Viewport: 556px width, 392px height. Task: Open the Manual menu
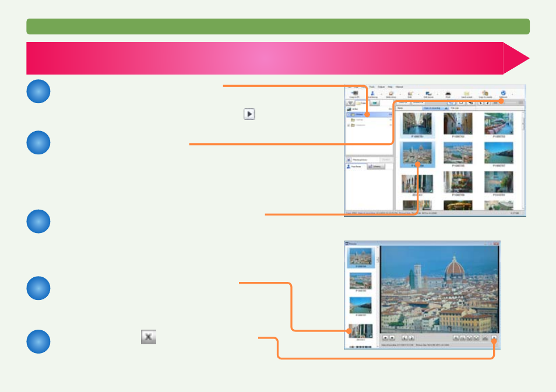tap(399, 87)
